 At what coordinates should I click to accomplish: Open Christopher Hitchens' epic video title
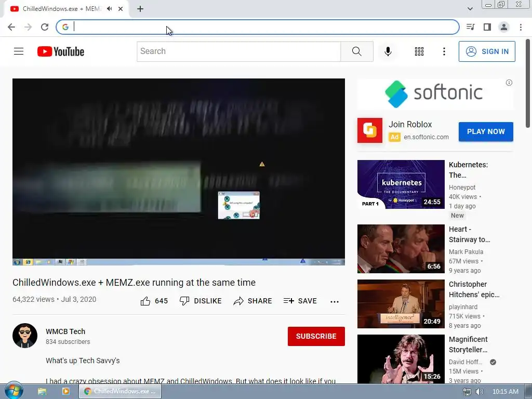pos(474,289)
